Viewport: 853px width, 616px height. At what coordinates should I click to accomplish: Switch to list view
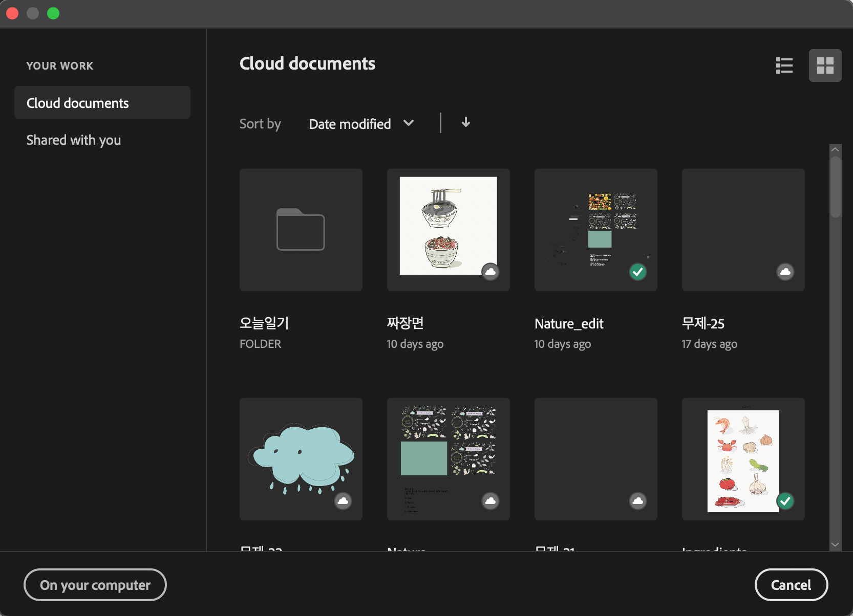tap(784, 65)
